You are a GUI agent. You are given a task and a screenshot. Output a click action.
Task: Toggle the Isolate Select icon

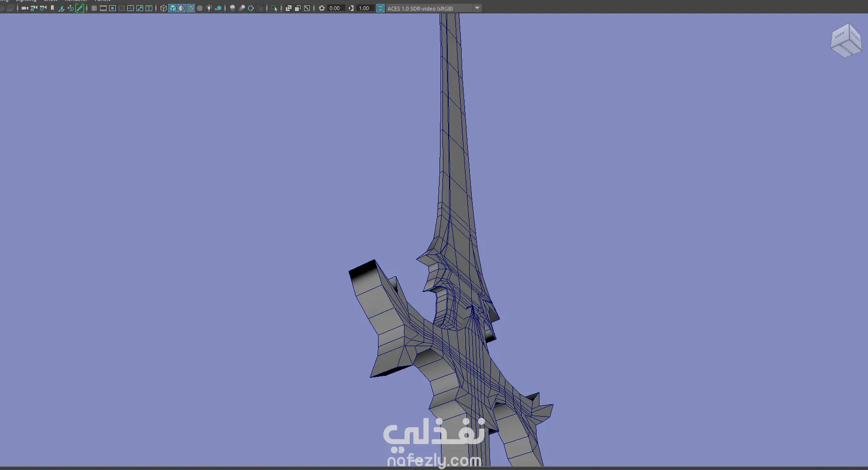pyautogui.click(x=274, y=8)
